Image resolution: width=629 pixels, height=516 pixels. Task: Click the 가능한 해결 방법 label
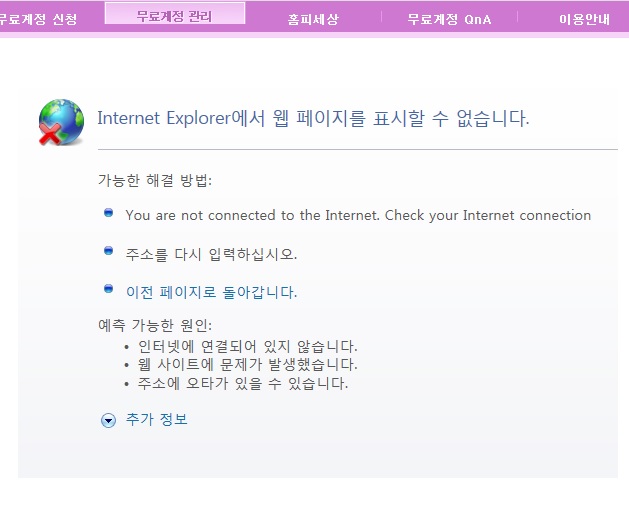coord(155,180)
